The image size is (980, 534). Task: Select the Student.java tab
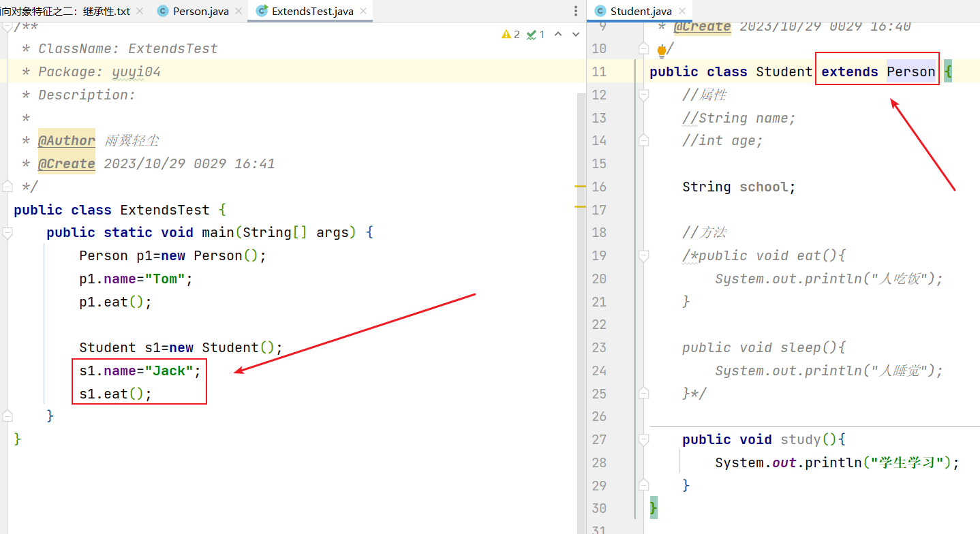click(x=641, y=12)
